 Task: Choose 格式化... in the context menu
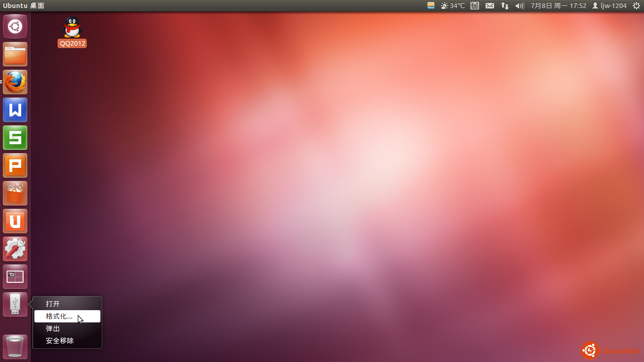click(x=59, y=316)
